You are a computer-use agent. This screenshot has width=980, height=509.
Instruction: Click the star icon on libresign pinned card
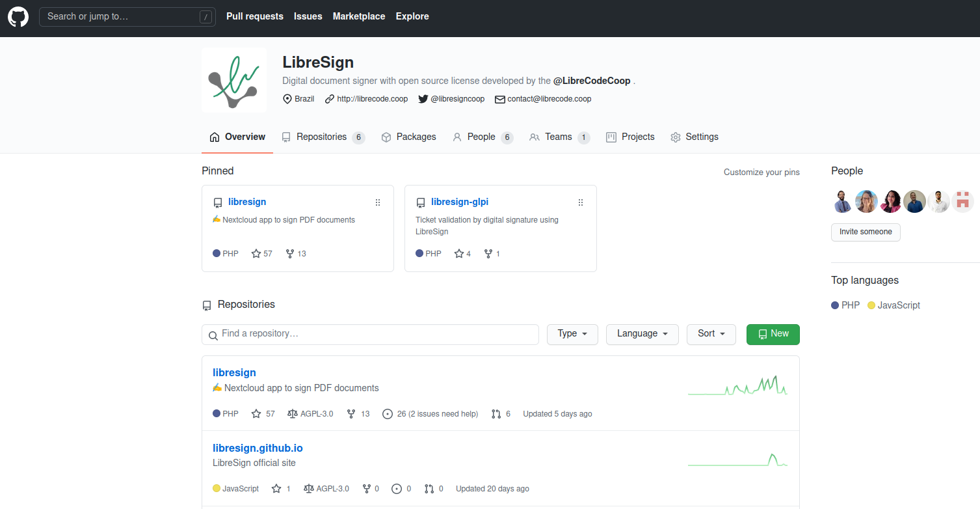(x=256, y=254)
